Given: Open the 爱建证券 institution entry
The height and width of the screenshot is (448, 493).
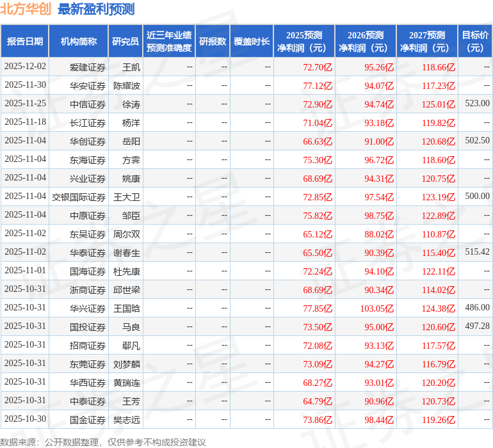Looking at the screenshot, I should (87, 67).
